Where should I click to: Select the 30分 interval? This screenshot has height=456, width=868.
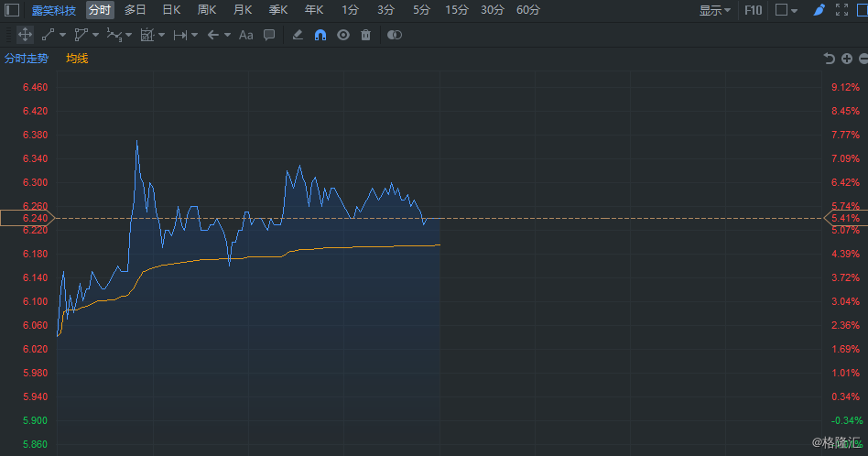click(x=492, y=10)
